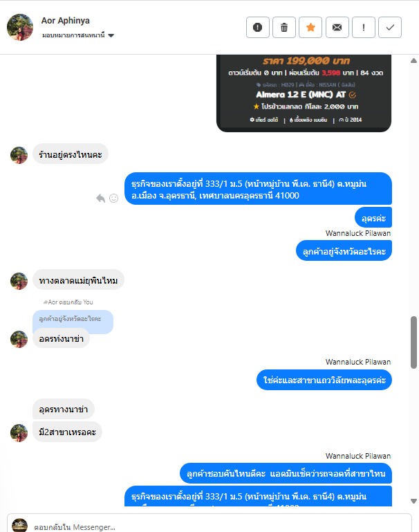Toggle the orange star follow-up icon
Viewport: 419px width, 532px height.
point(310,27)
